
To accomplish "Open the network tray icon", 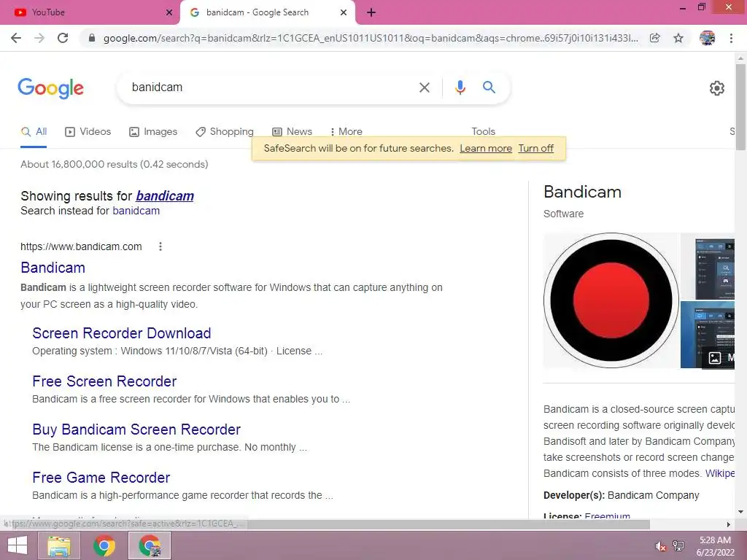I will pyautogui.click(x=678, y=546).
